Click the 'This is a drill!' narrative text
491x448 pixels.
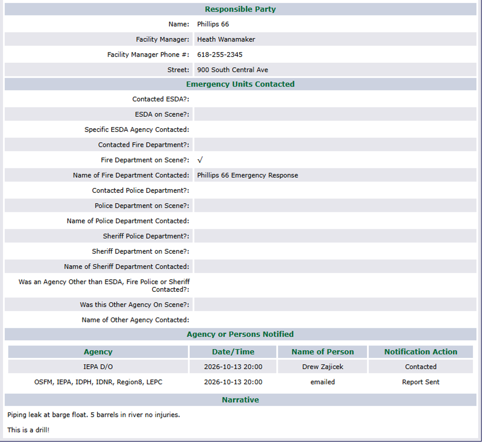click(x=29, y=430)
